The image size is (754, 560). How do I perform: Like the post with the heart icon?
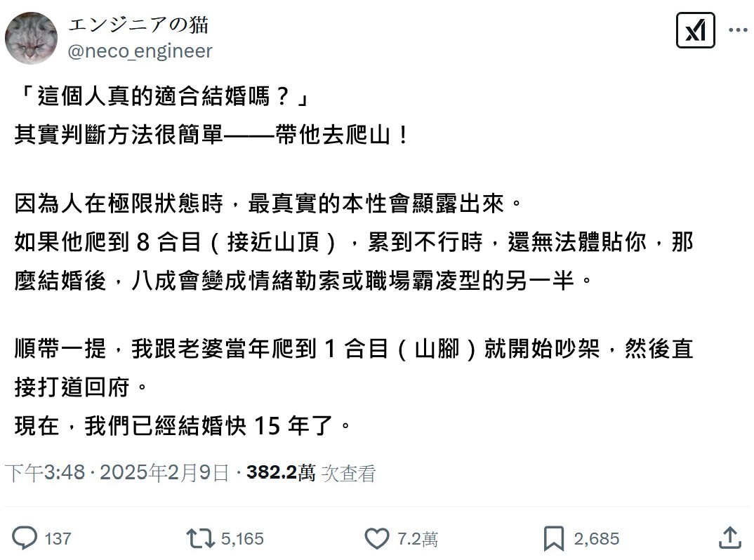pos(377,538)
